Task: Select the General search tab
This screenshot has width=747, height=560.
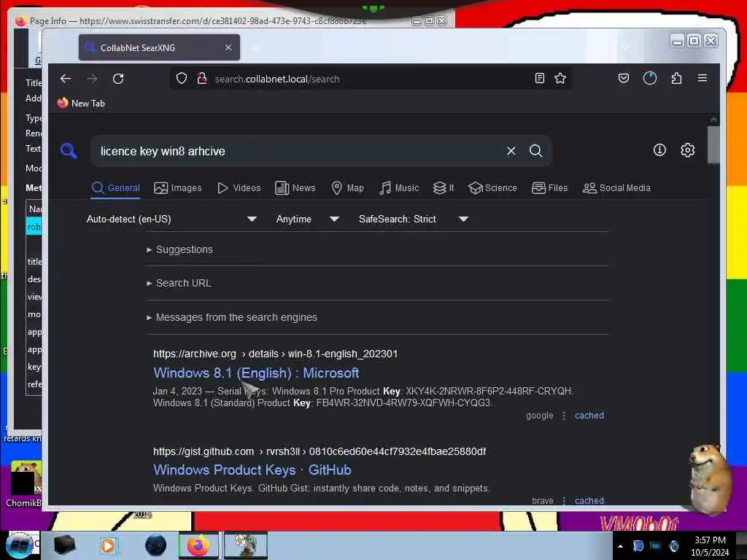Action: tap(116, 188)
